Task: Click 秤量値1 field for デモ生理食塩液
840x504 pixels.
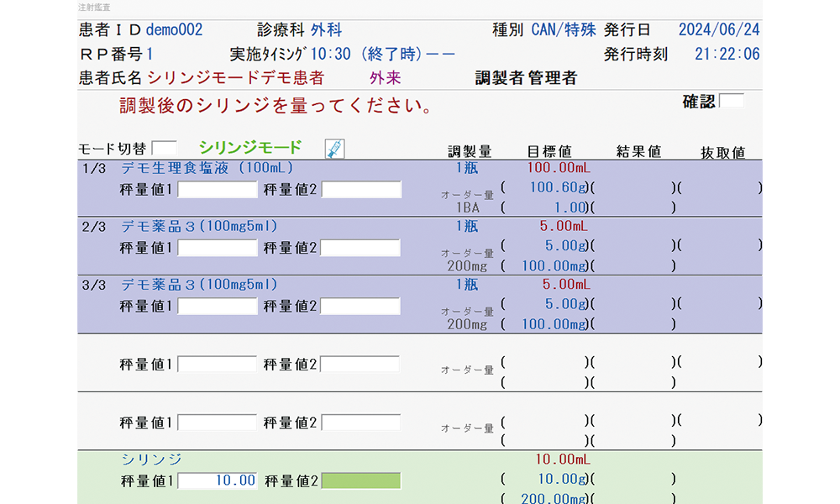Action: click(218, 190)
